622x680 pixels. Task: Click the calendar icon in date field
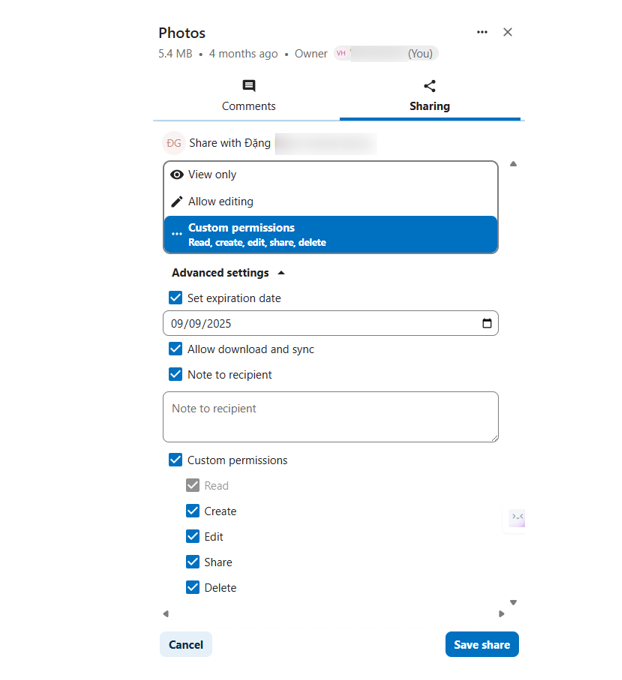coord(487,323)
